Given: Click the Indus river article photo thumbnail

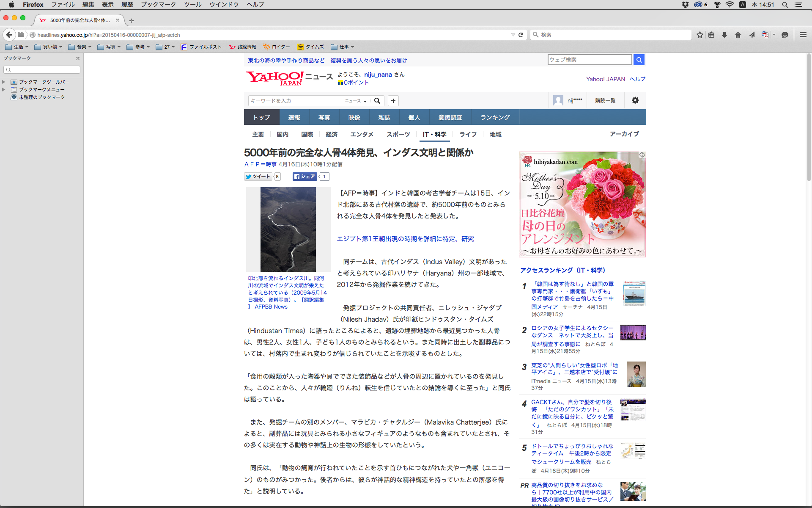Looking at the screenshot, I should coord(288,229).
